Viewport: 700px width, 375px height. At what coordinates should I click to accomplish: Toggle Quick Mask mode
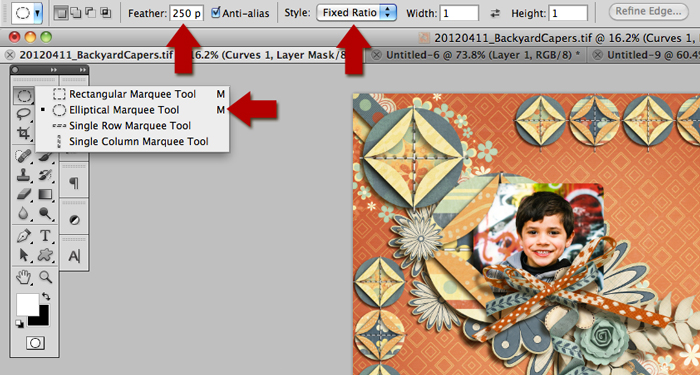pyautogui.click(x=35, y=343)
